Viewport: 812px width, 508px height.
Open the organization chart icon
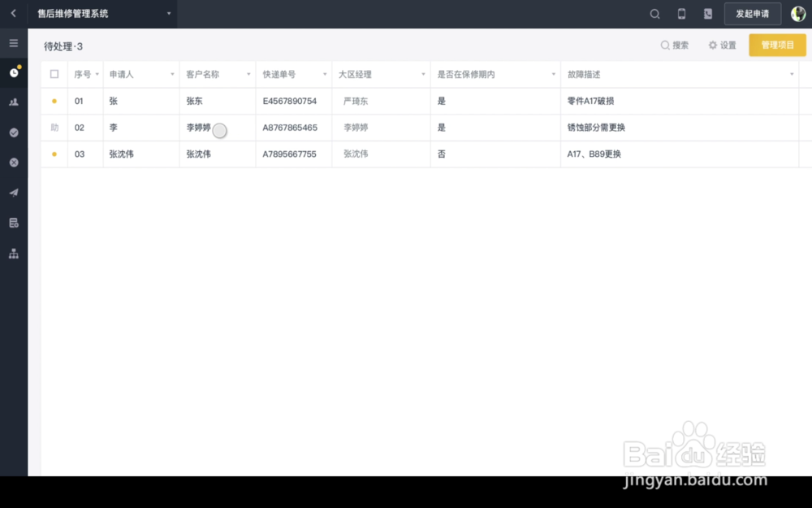(14, 254)
